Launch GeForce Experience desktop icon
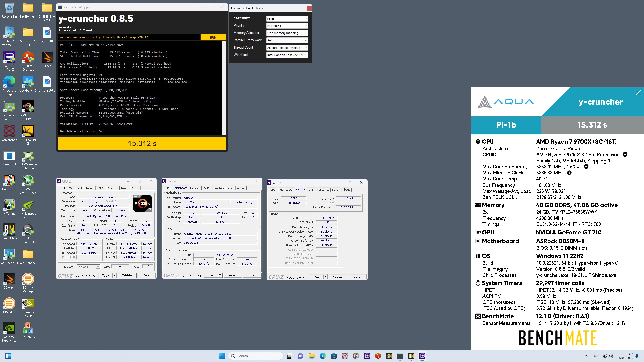This screenshot has width=644, height=362. (x=9, y=332)
